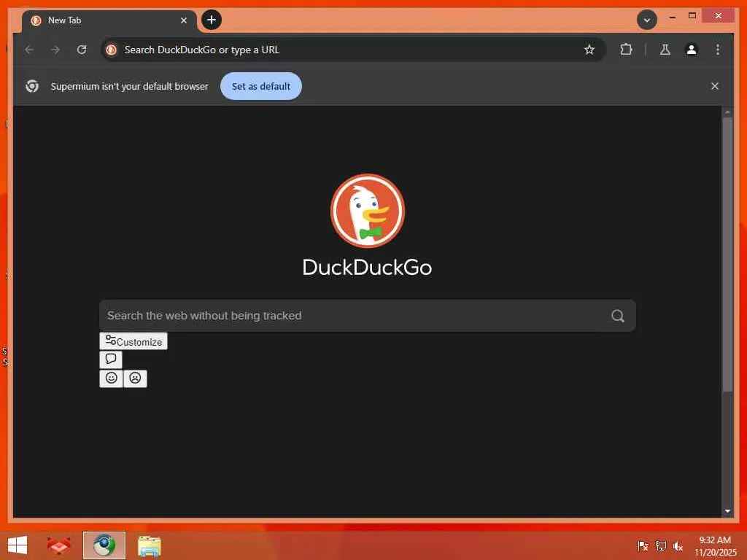
Task: Open the profile avatar icon
Action: [692, 50]
